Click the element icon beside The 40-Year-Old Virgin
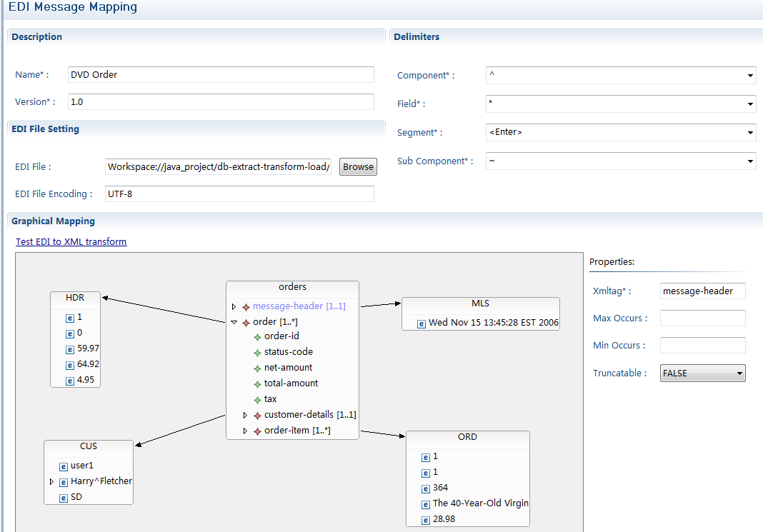The image size is (763, 532). pos(426,503)
